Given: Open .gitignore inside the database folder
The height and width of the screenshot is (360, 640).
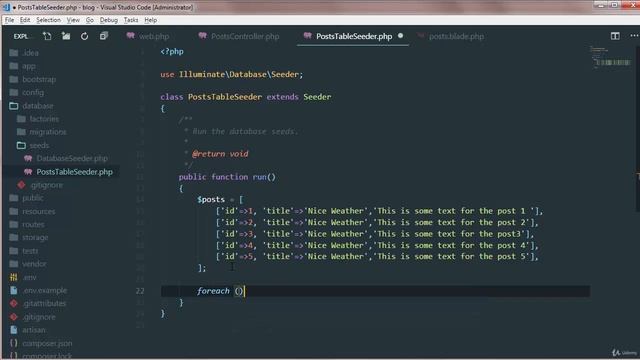Looking at the screenshot, I should [x=47, y=185].
